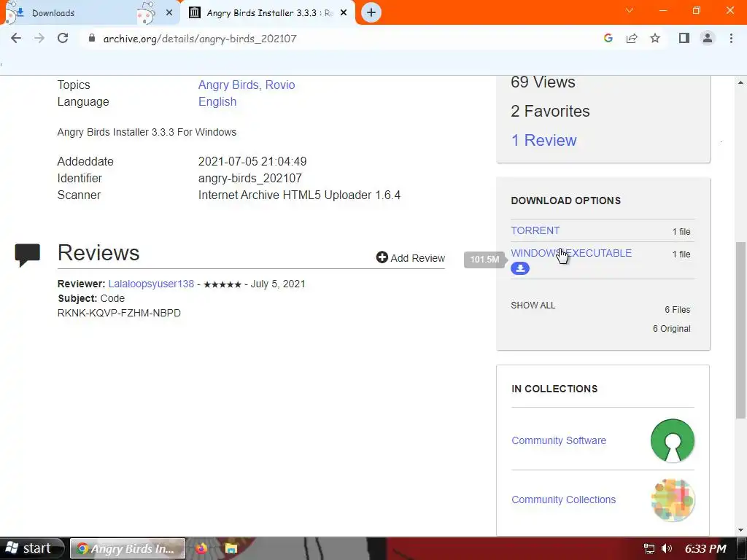747x560 pixels.
Task: Reload the archive.org page
Action: click(x=63, y=38)
